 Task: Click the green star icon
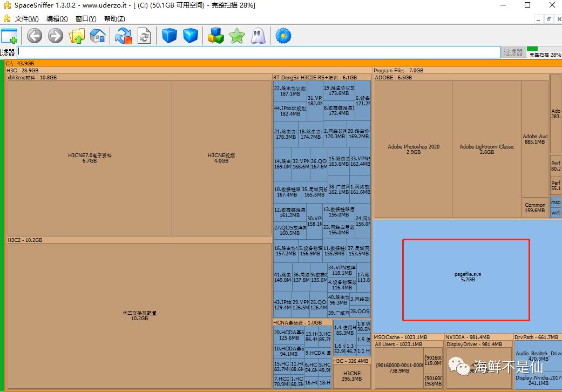[x=236, y=36]
